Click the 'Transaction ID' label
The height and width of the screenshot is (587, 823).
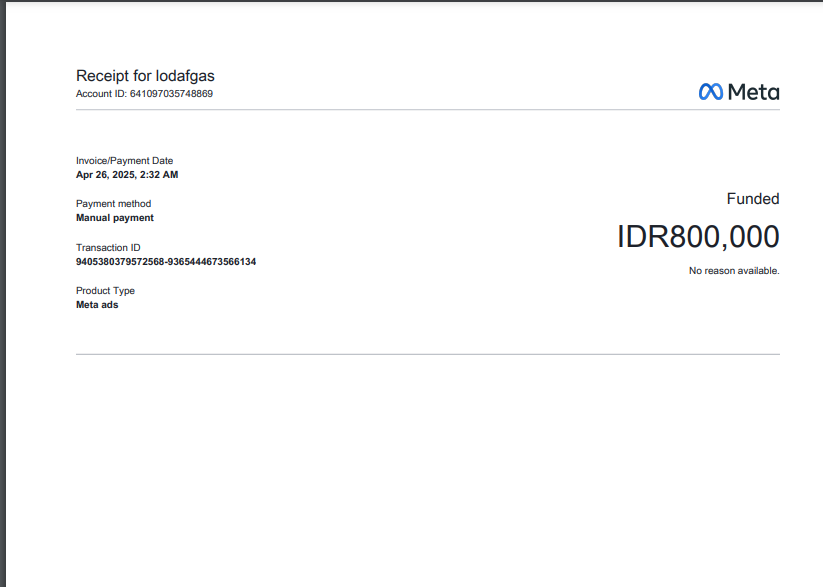point(108,248)
